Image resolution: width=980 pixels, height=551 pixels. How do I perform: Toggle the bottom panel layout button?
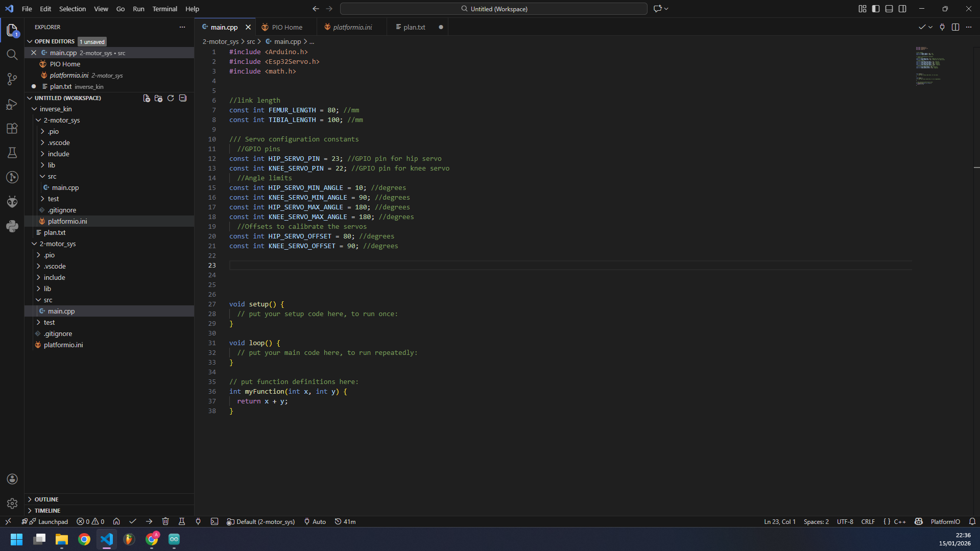pyautogui.click(x=889, y=9)
